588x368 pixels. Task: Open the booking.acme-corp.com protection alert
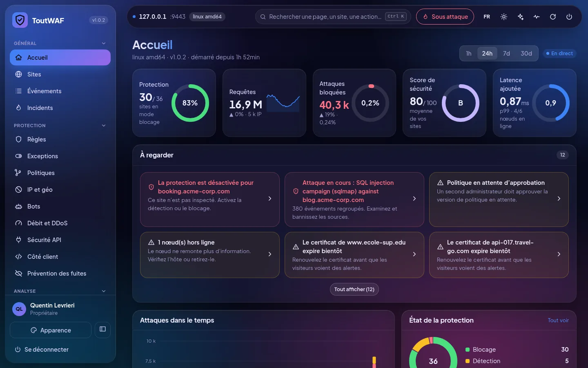pyautogui.click(x=210, y=199)
